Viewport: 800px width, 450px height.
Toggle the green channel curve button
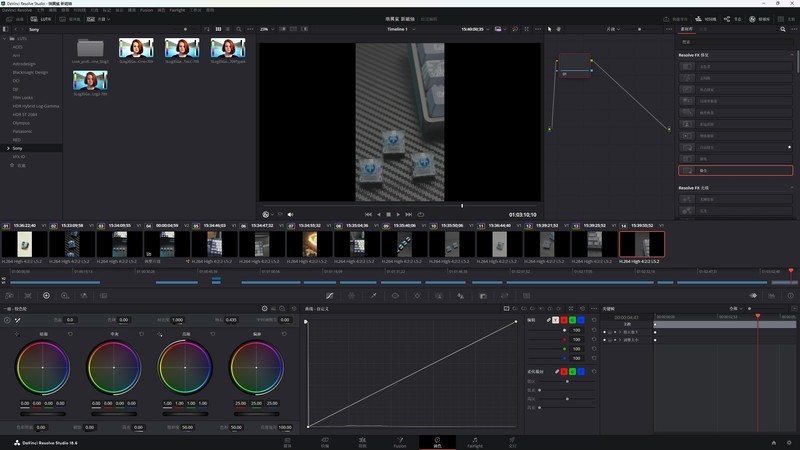click(572, 320)
